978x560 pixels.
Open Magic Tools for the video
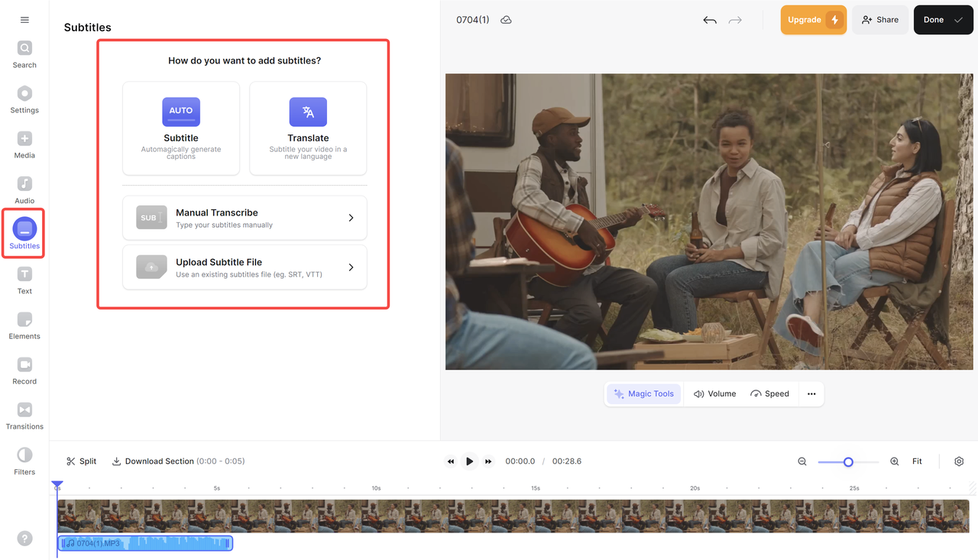click(643, 393)
